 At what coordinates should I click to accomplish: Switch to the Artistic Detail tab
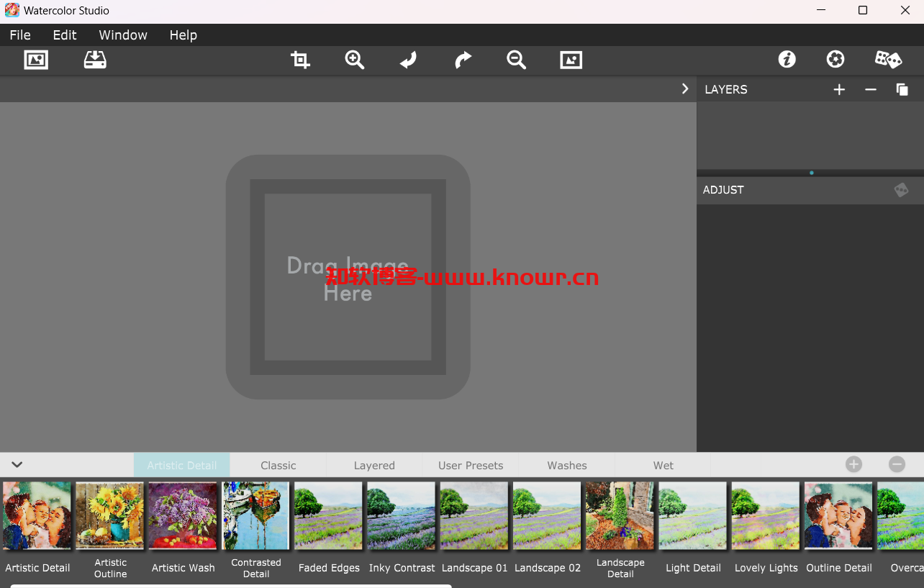[x=182, y=465]
